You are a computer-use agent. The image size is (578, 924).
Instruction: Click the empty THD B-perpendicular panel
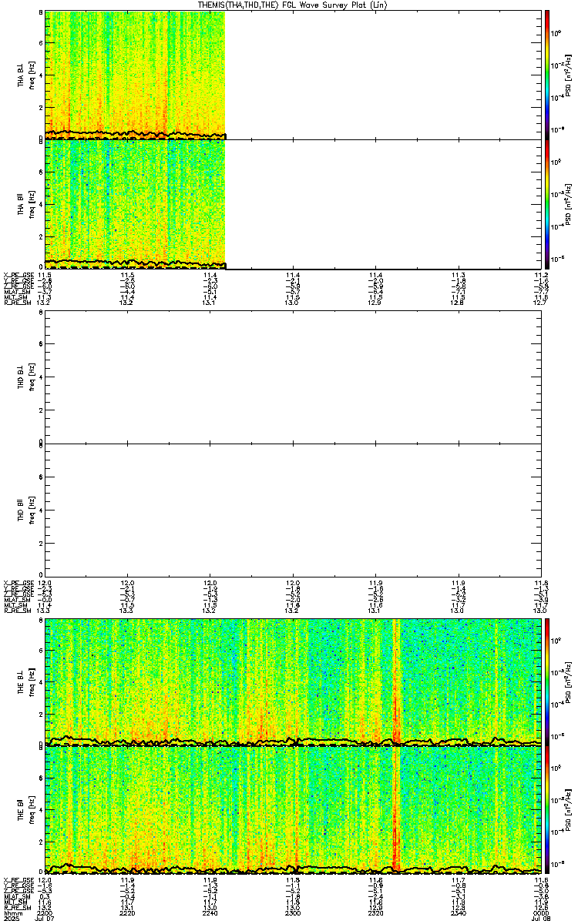point(293,377)
